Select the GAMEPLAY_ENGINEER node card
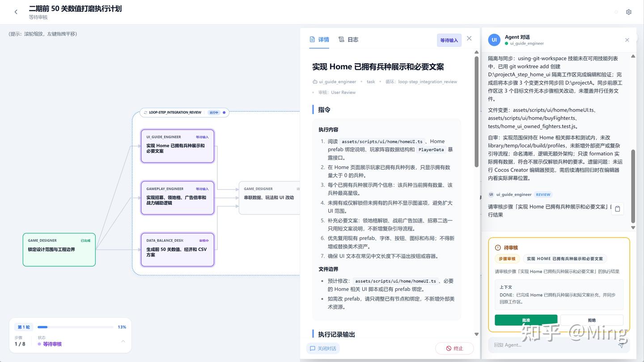Viewport: 644px width, 362px height. point(178,198)
